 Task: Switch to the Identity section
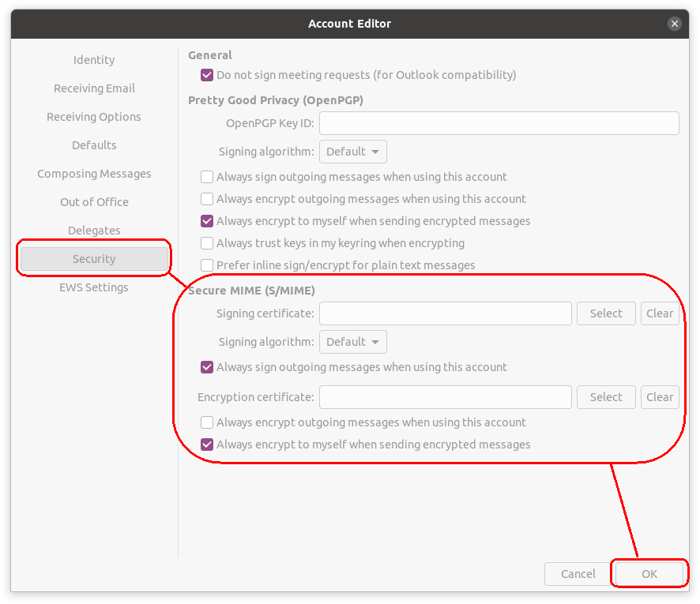tap(94, 60)
